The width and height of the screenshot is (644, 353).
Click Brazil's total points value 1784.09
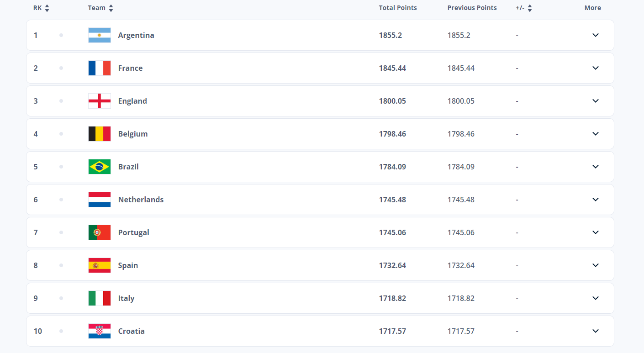point(392,167)
